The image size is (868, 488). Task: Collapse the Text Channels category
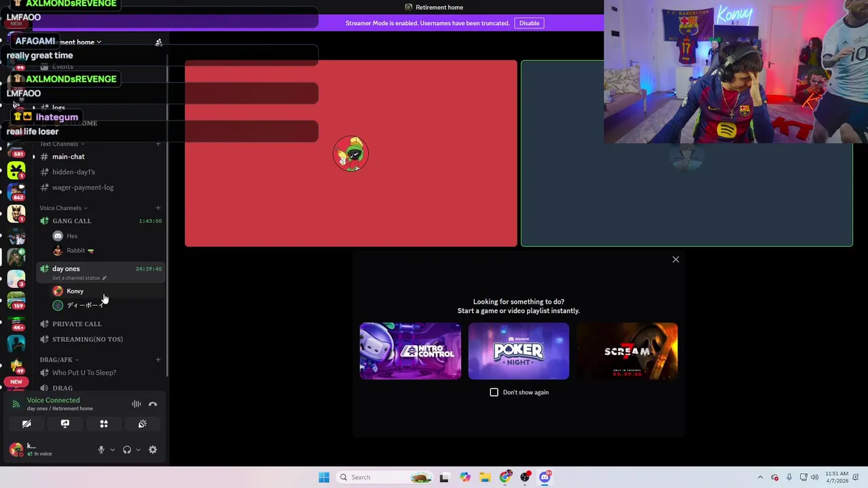click(x=62, y=144)
